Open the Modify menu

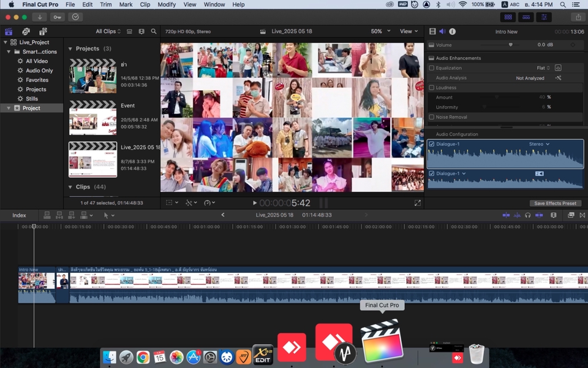[166, 4]
